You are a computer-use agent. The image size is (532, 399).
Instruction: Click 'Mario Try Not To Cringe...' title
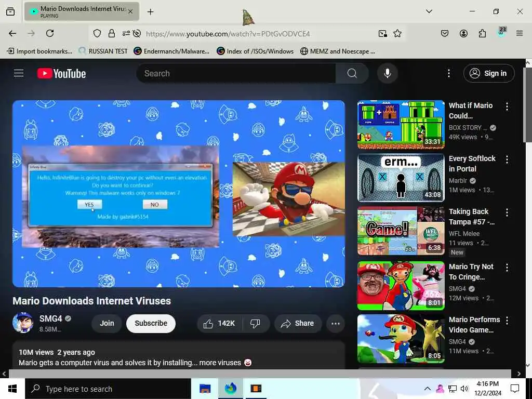(471, 272)
